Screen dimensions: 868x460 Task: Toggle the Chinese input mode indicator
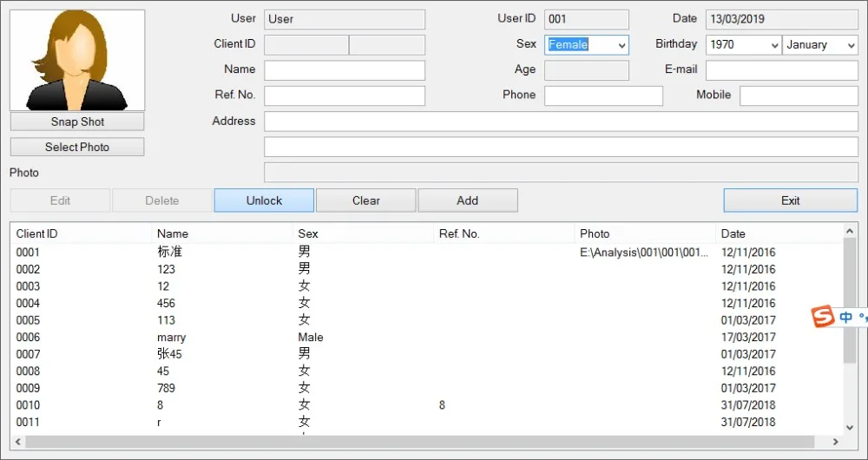[845, 317]
